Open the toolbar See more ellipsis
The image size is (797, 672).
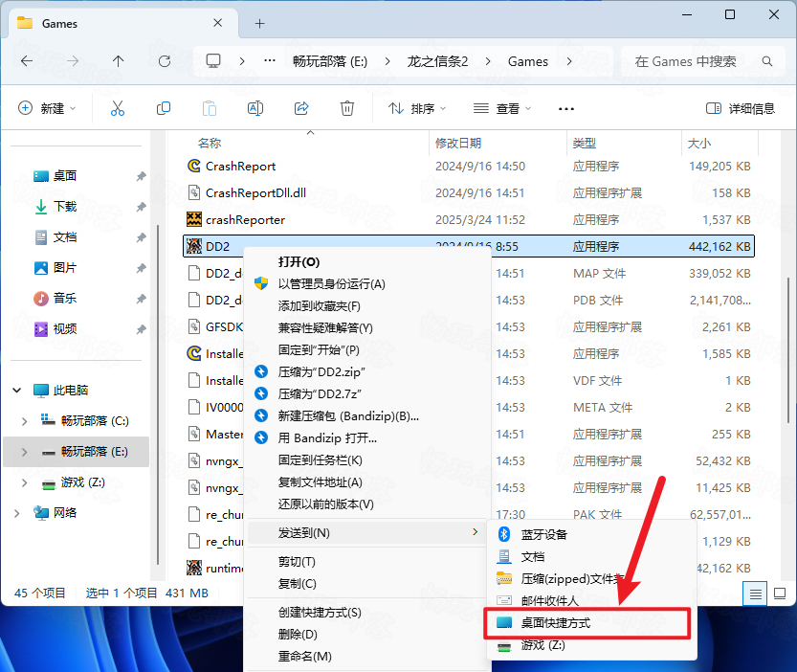pyautogui.click(x=566, y=108)
